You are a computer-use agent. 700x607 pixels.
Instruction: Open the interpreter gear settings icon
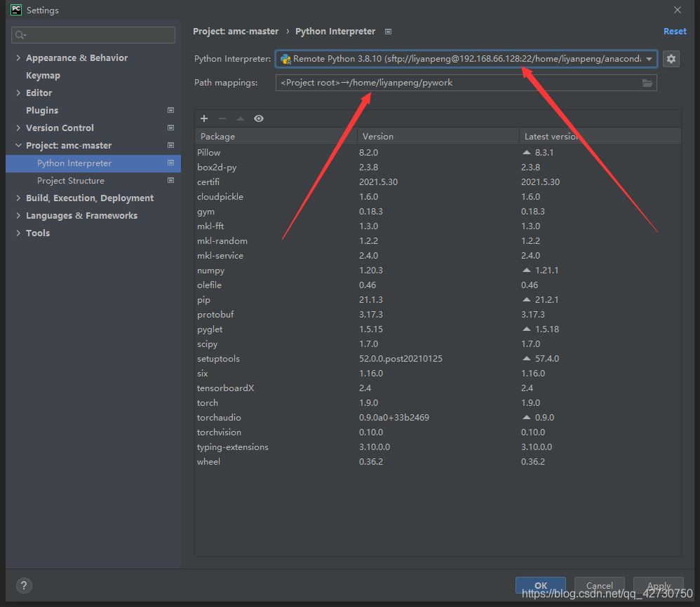coord(671,59)
